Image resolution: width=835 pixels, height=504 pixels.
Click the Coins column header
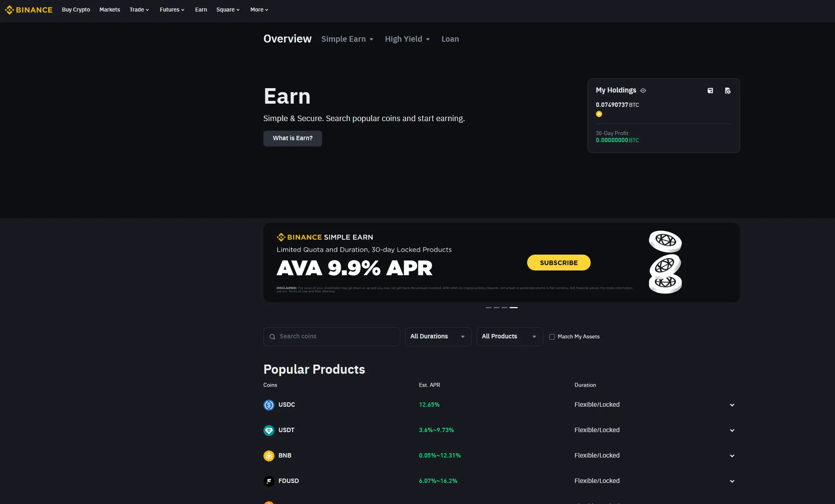click(x=270, y=385)
